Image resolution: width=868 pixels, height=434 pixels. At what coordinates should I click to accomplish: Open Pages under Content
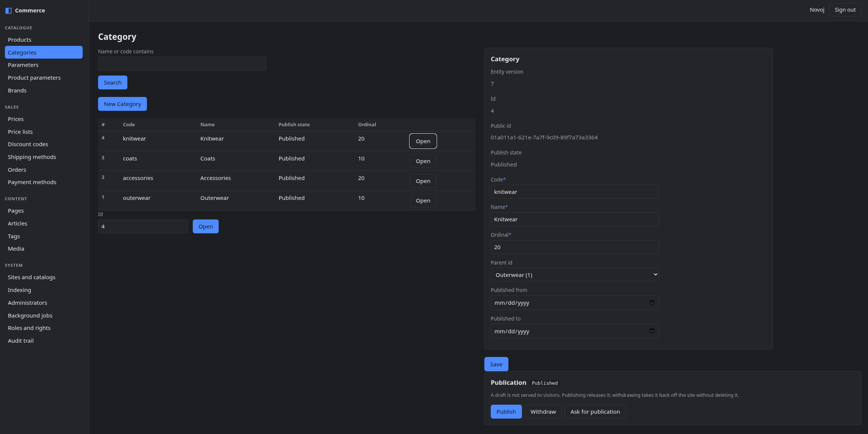[44, 211]
